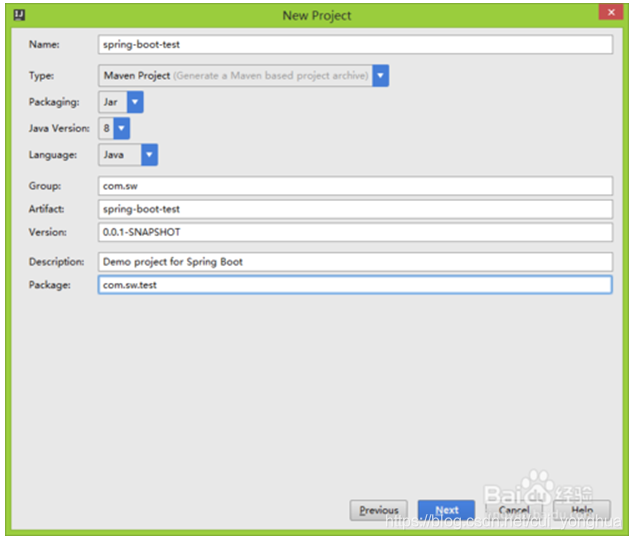The width and height of the screenshot is (632, 540).
Task: Open the Packaging dropdown set to Jar
Action: tap(121, 102)
